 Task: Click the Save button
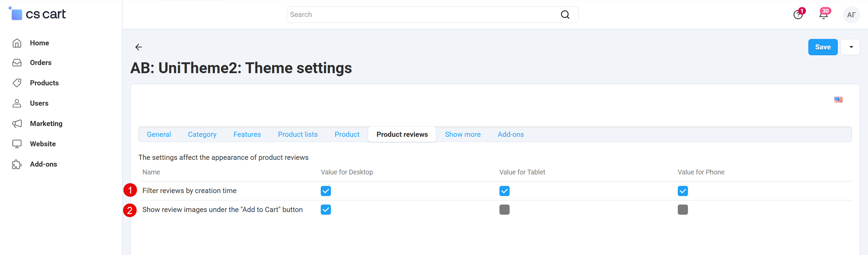(823, 47)
